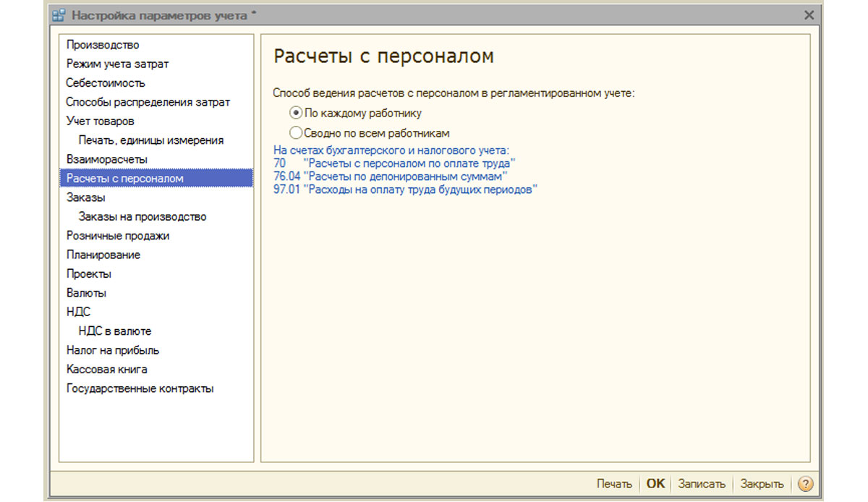Open 'Учет товаров' section
This screenshot has height=502, width=868.
[x=100, y=121]
